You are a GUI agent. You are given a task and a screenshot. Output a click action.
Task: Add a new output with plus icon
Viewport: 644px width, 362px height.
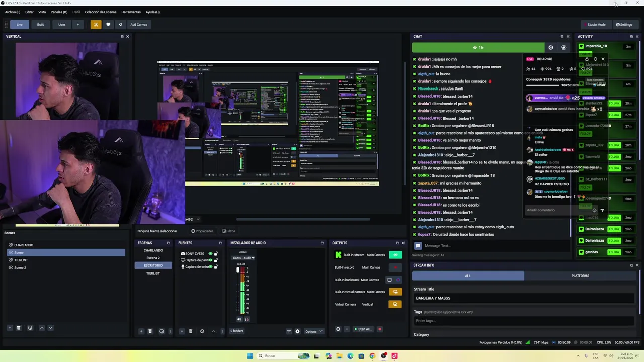pyautogui.click(x=347, y=329)
